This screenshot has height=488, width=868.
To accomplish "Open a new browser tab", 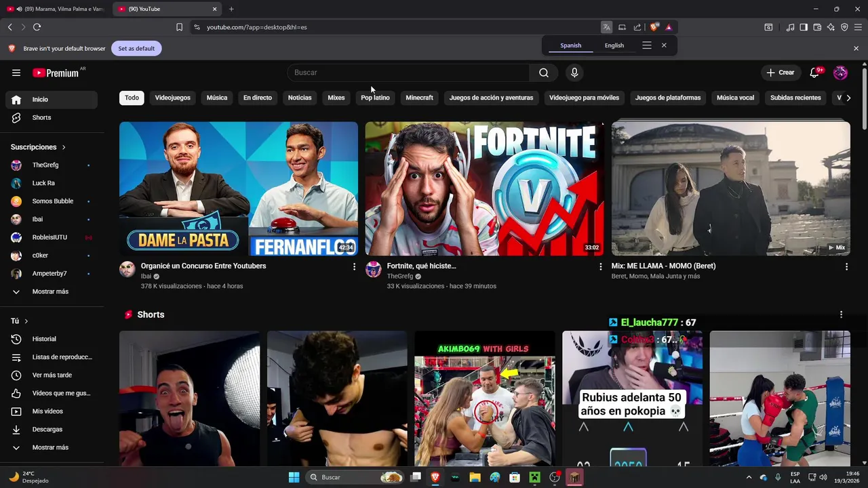I will (231, 9).
